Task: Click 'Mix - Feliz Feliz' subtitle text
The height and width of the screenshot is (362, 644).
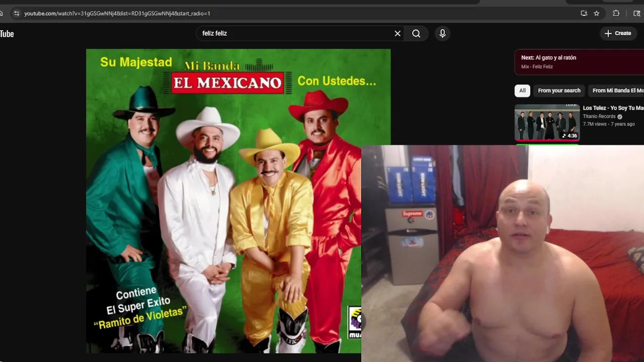Action: pyautogui.click(x=537, y=67)
